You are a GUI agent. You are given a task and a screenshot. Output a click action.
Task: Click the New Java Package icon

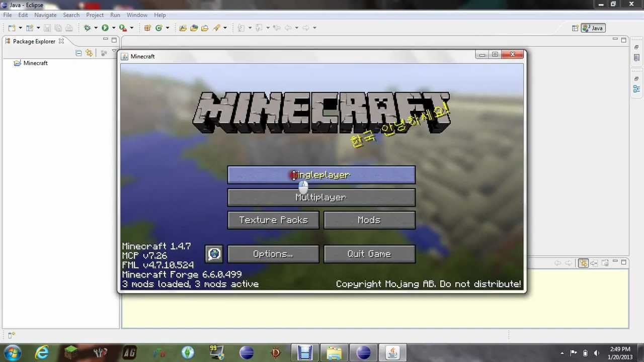click(x=147, y=28)
